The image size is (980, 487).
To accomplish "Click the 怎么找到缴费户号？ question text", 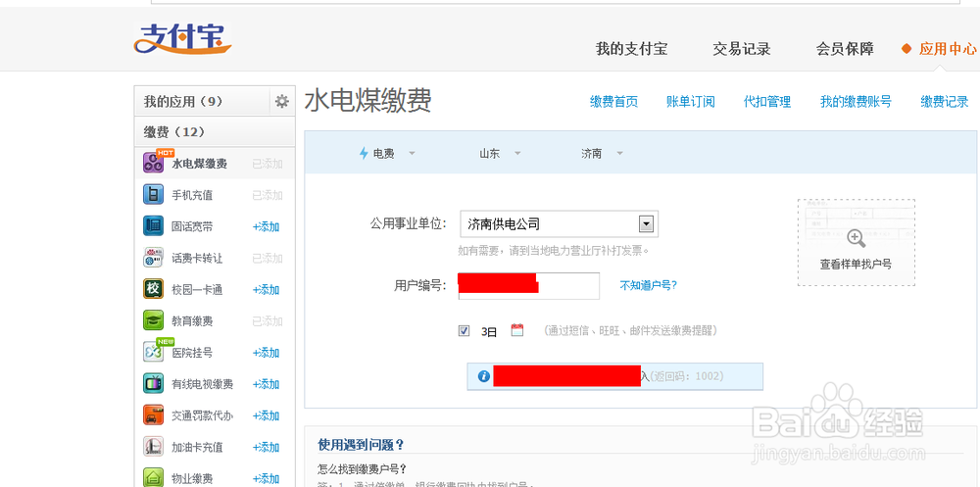I will (x=363, y=468).
